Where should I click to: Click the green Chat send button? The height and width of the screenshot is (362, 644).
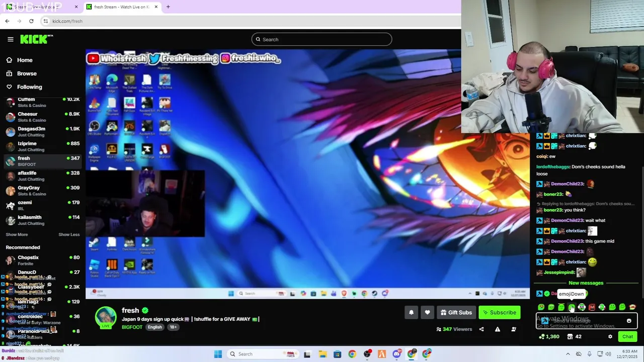click(x=627, y=337)
